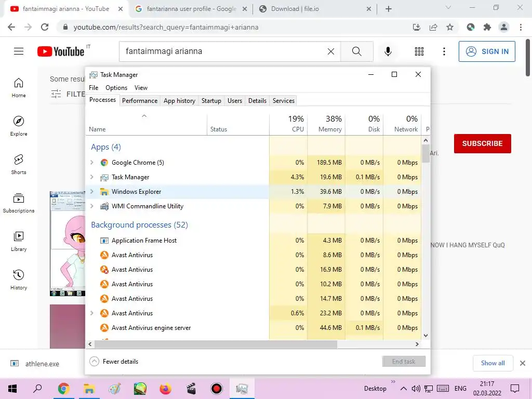Click Show all downloads
The image size is (532, 399).
493,363
